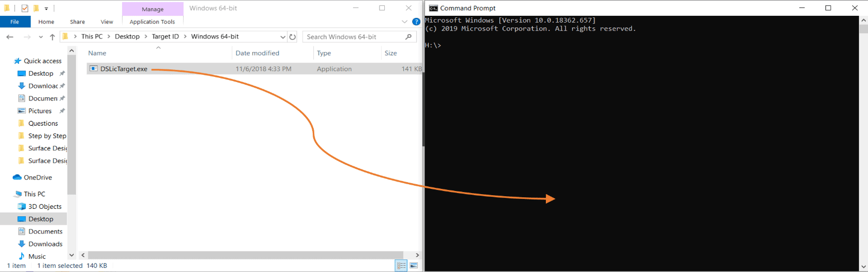Go back with the left arrow
The height and width of the screenshot is (272, 868).
(9, 37)
